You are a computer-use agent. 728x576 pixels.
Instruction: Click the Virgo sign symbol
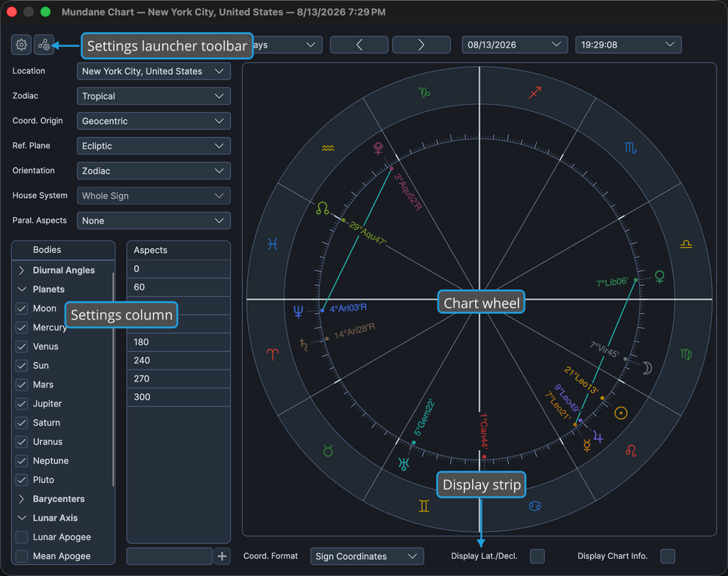click(x=685, y=355)
